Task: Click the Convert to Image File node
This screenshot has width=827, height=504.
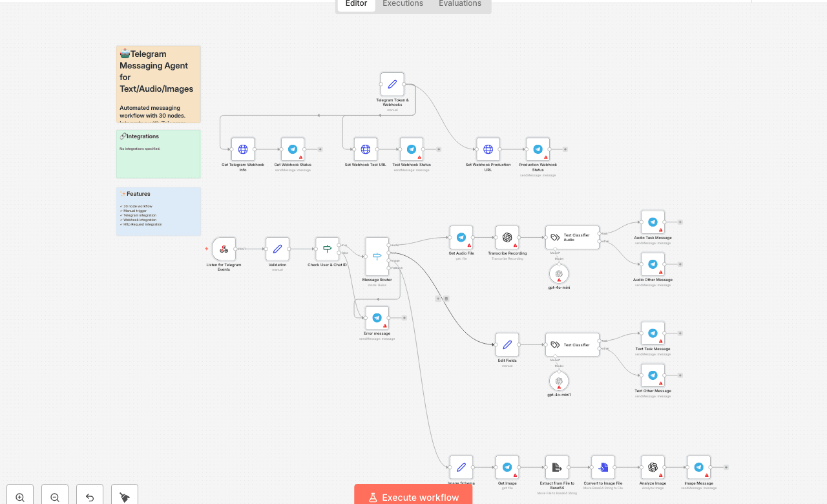Action: 603,467
